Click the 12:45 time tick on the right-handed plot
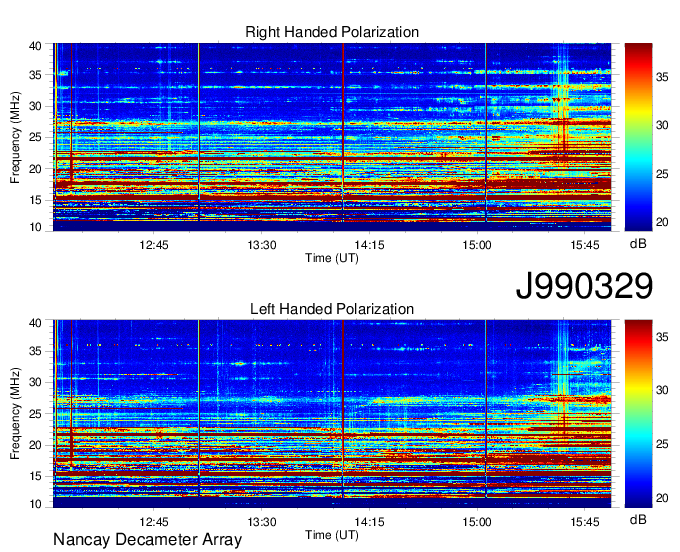Image resolution: width=680 pixels, height=552 pixels. [154, 245]
